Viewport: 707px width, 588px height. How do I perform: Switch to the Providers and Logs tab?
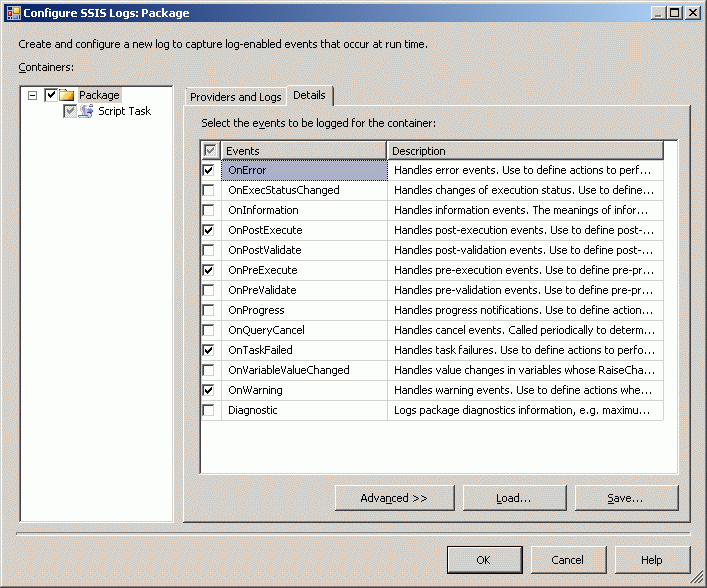click(235, 97)
